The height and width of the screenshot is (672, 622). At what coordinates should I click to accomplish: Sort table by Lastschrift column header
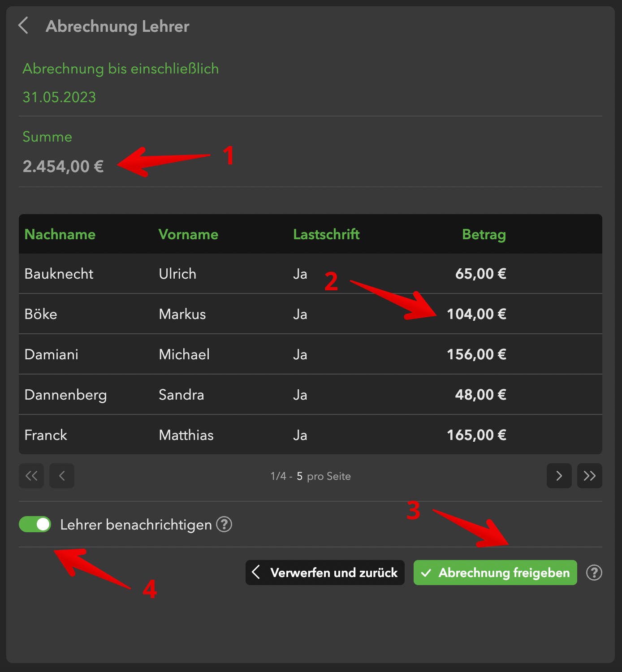click(x=326, y=234)
